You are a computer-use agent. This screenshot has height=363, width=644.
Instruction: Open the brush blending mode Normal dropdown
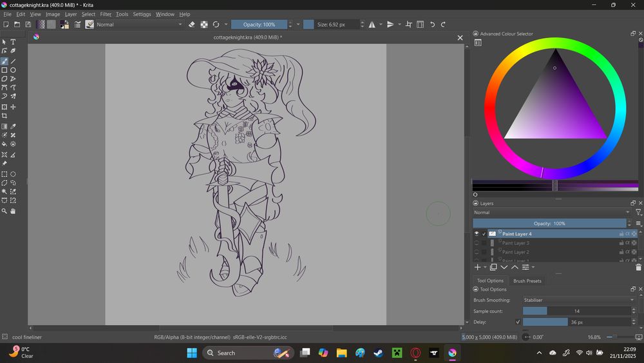139,25
